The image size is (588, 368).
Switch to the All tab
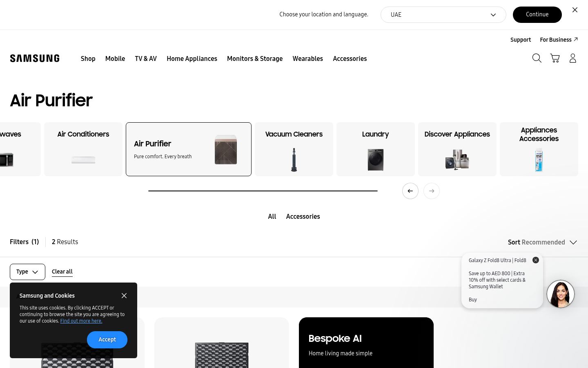click(272, 217)
